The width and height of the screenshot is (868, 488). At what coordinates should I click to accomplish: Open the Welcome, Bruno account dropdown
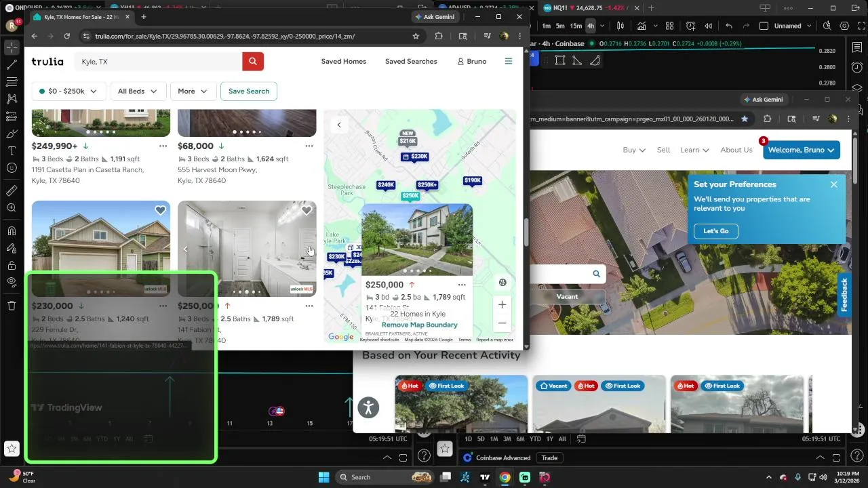click(x=802, y=150)
